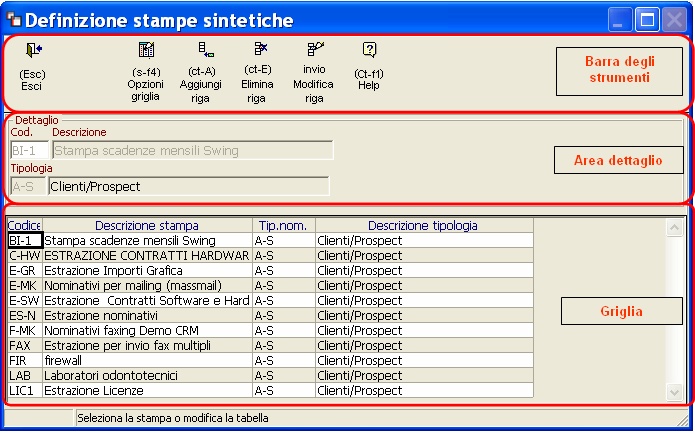
Task: Click the Clienti/Prospect tipologia description field
Action: point(189,186)
